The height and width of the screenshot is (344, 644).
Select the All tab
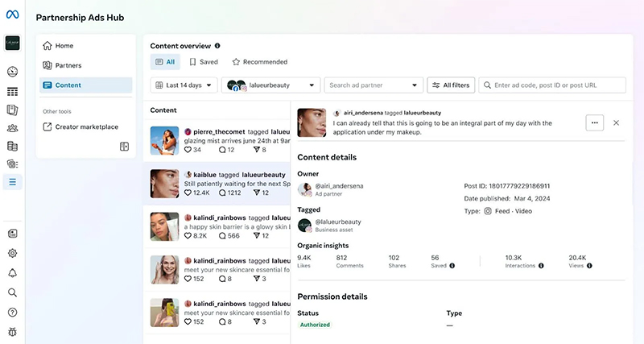pyautogui.click(x=165, y=62)
